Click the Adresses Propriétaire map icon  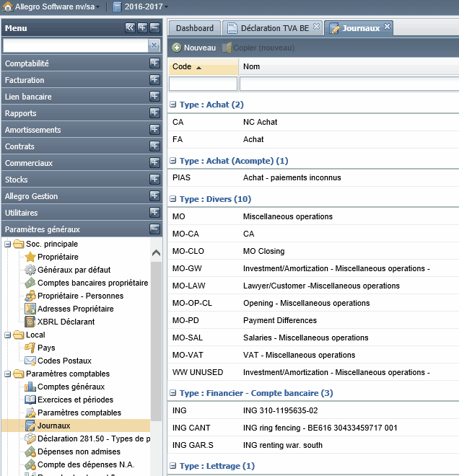click(x=30, y=309)
